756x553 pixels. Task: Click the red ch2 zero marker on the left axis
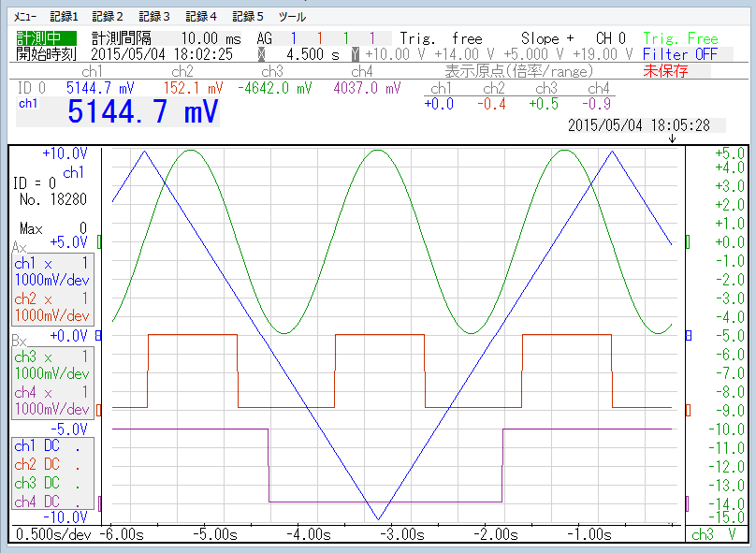coord(99,410)
